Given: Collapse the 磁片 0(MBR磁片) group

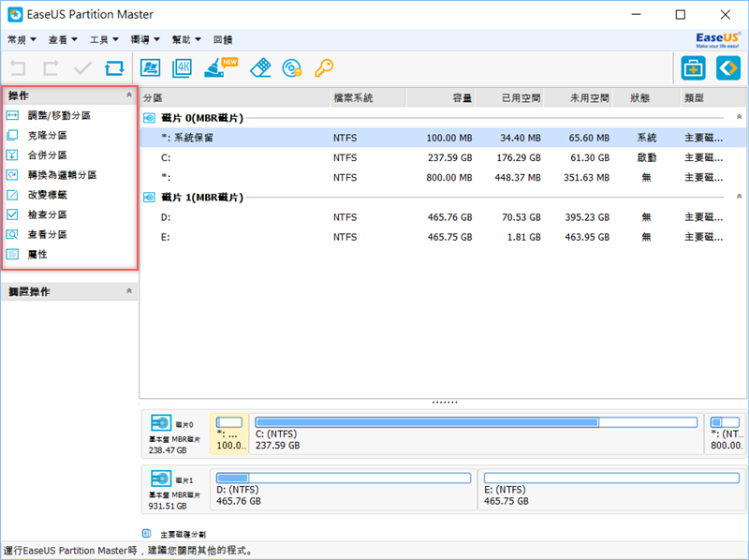Looking at the screenshot, I should coord(739,117).
